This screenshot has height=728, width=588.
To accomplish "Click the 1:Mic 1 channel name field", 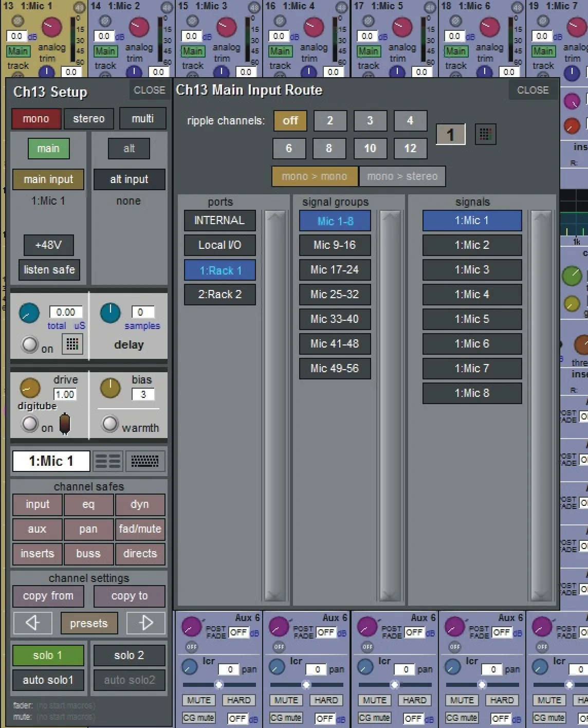I will (x=51, y=461).
